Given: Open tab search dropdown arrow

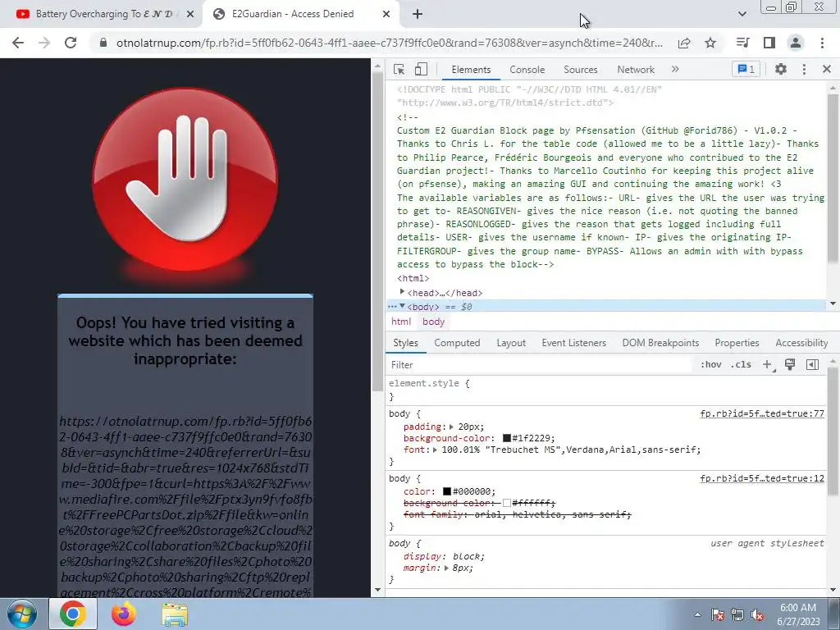Looking at the screenshot, I should click(742, 14).
